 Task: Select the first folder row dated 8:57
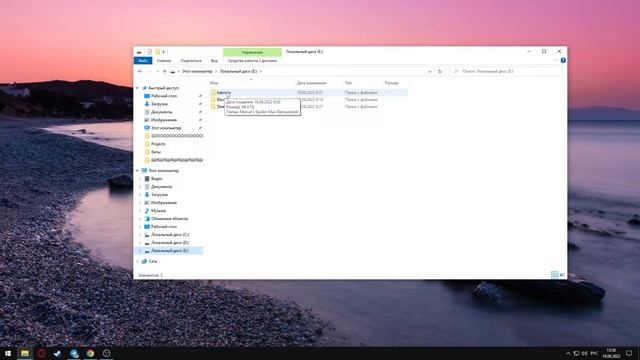309,93
